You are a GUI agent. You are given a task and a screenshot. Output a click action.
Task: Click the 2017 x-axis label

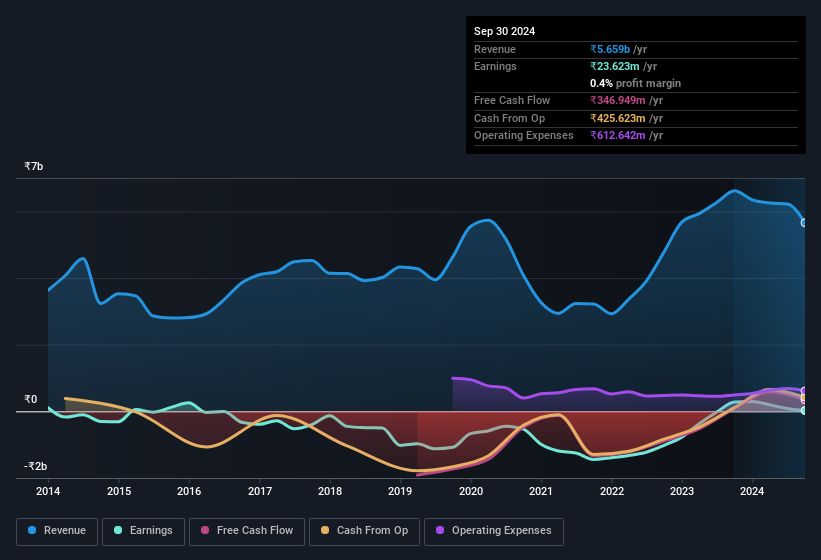pyautogui.click(x=260, y=491)
